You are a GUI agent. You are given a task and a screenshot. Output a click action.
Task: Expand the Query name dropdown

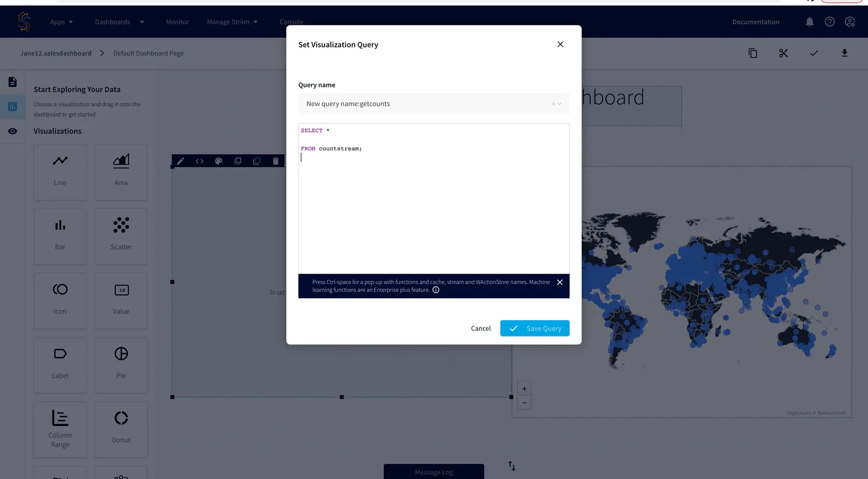pyautogui.click(x=559, y=104)
